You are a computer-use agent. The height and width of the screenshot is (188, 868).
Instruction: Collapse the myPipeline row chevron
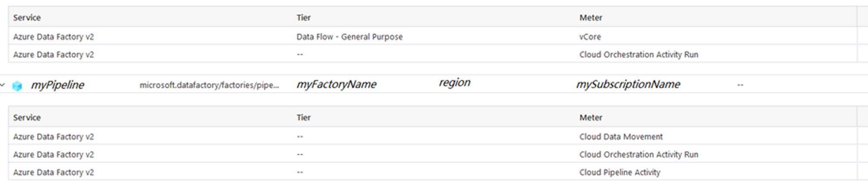(3, 85)
